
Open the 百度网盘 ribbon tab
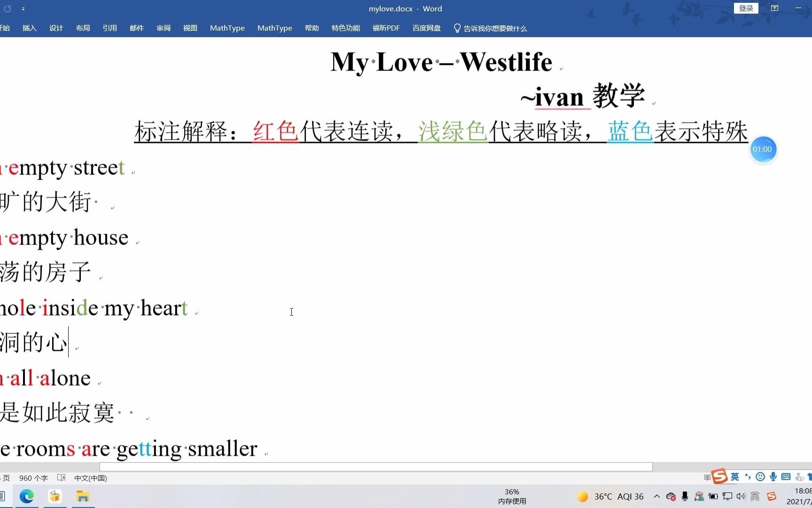[x=426, y=28]
